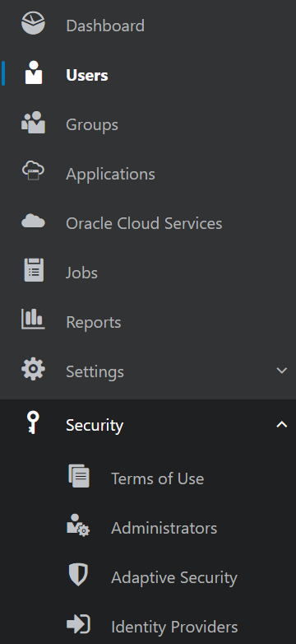
Task: Click the Jobs clipboard icon
Action: [x=34, y=270]
